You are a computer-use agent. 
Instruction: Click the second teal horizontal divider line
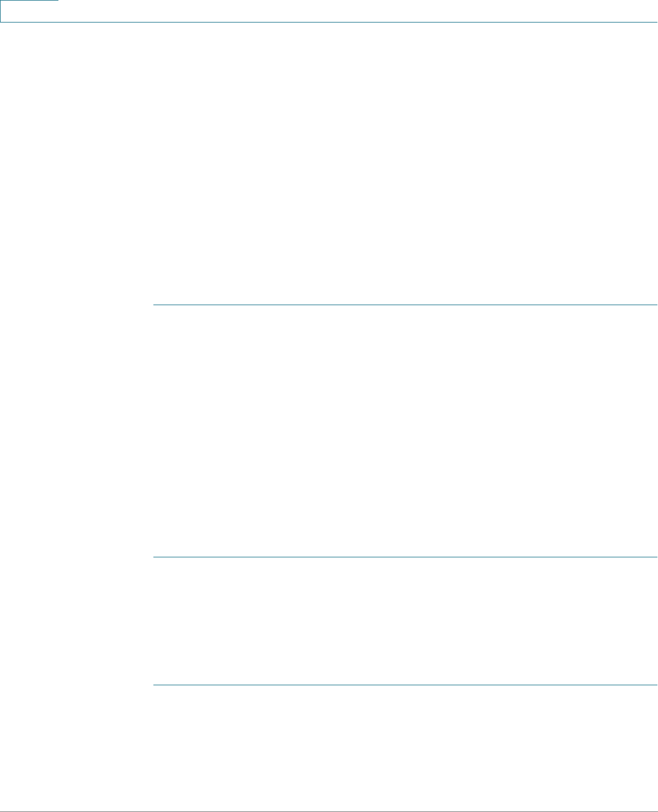coord(405,557)
